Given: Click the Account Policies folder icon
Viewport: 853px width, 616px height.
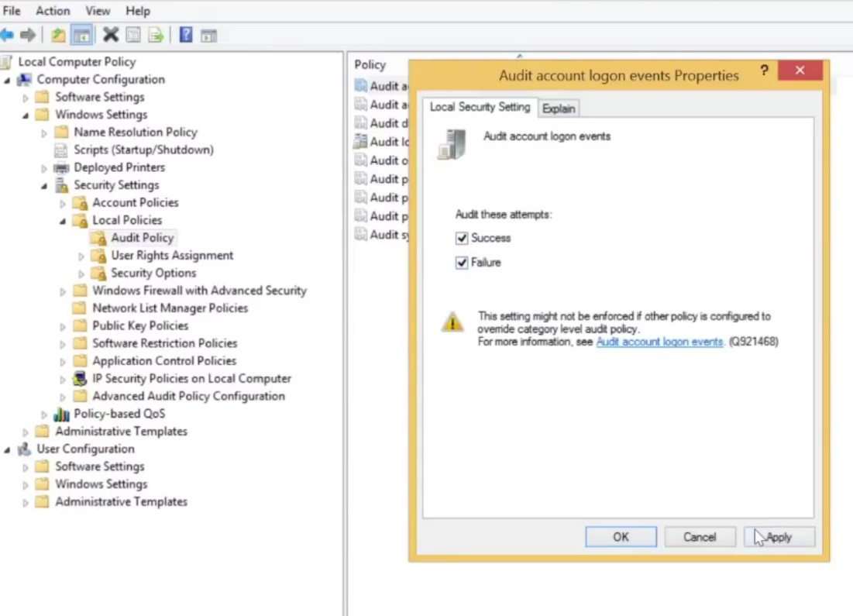Looking at the screenshot, I should 81,202.
